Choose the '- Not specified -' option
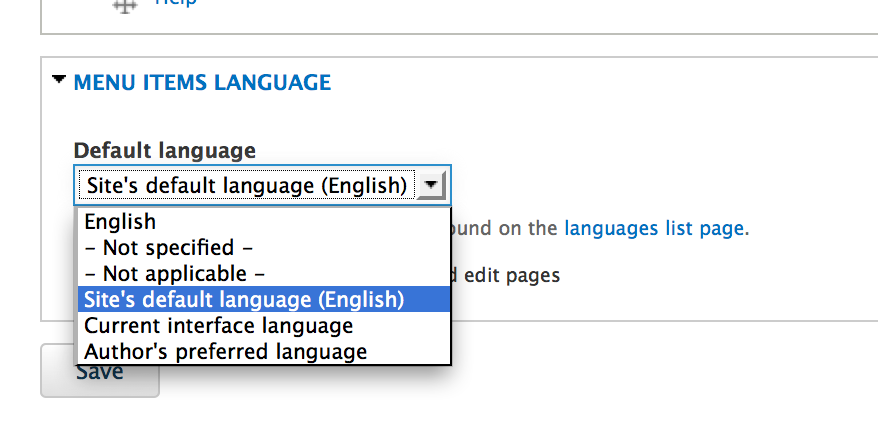This screenshot has width=878, height=422. pyautogui.click(x=264, y=247)
